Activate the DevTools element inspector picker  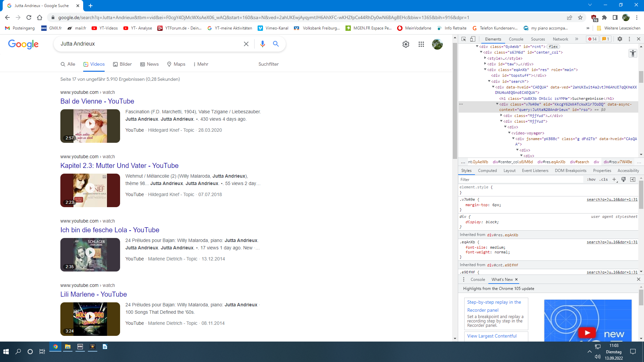(464, 39)
